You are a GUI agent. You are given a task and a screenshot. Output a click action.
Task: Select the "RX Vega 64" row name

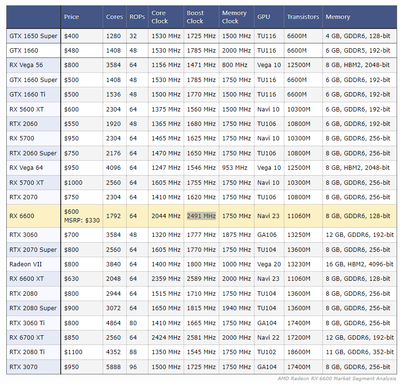[26, 168]
